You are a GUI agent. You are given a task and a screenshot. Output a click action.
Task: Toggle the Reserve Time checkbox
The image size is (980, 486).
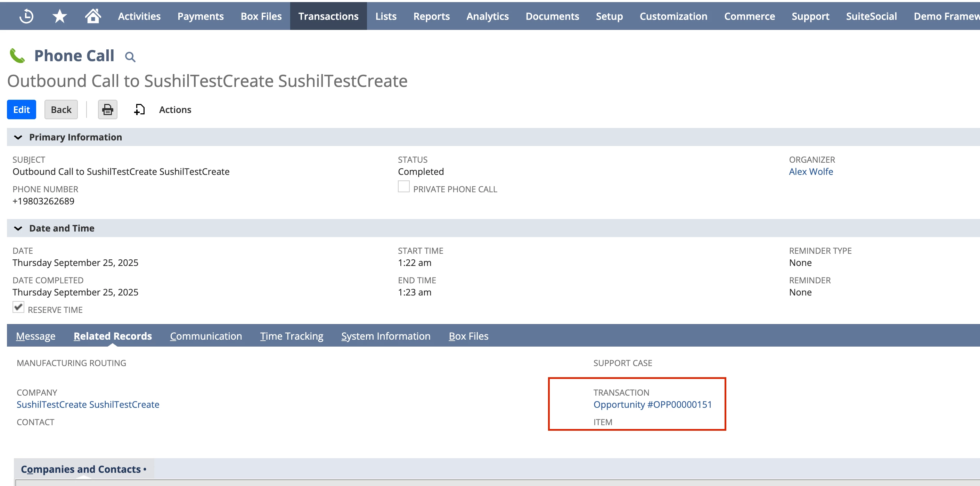point(18,307)
